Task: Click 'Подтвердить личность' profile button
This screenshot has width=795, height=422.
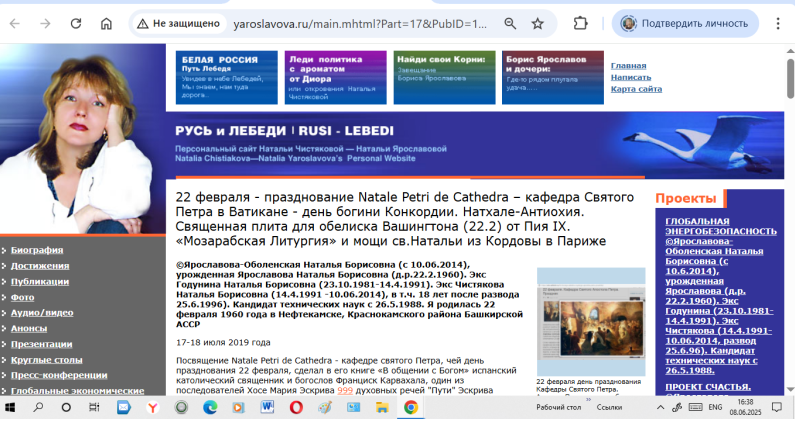Action: 685,23
